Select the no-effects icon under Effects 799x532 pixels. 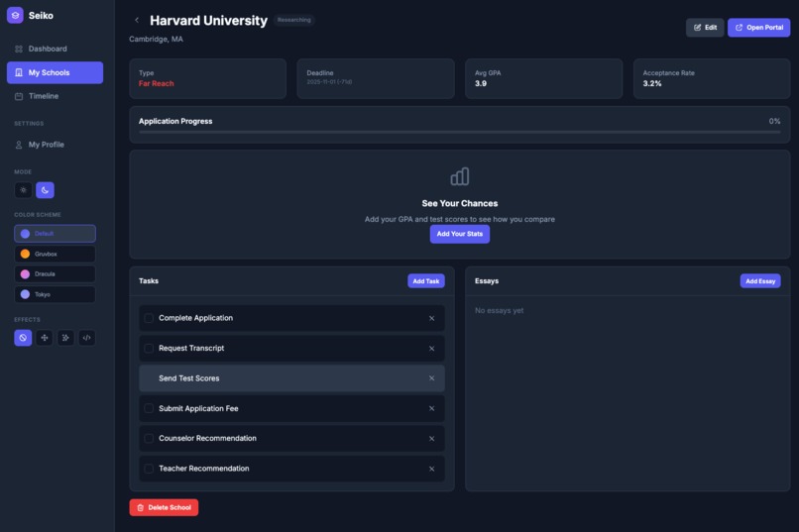[x=23, y=338]
